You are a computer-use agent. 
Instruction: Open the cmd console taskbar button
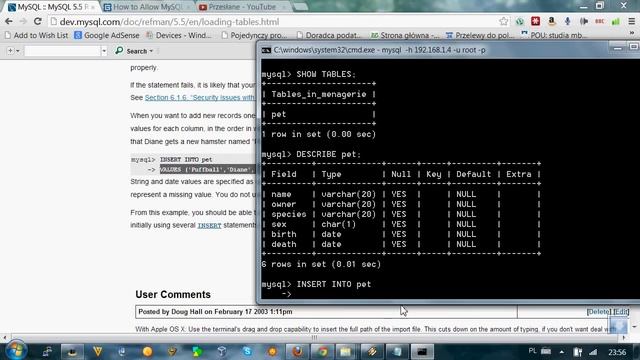pyautogui.click(x=422, y=351)
